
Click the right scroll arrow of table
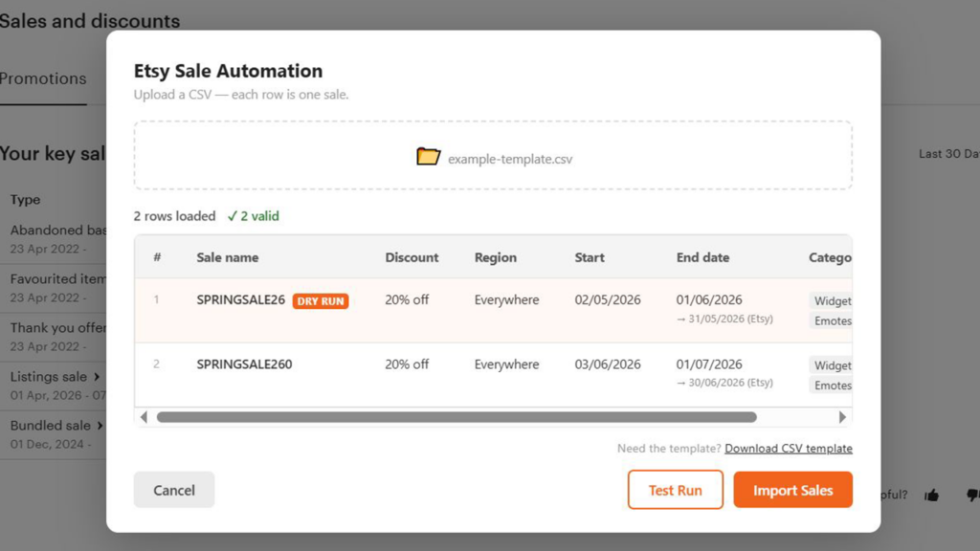tap(842, 417)
